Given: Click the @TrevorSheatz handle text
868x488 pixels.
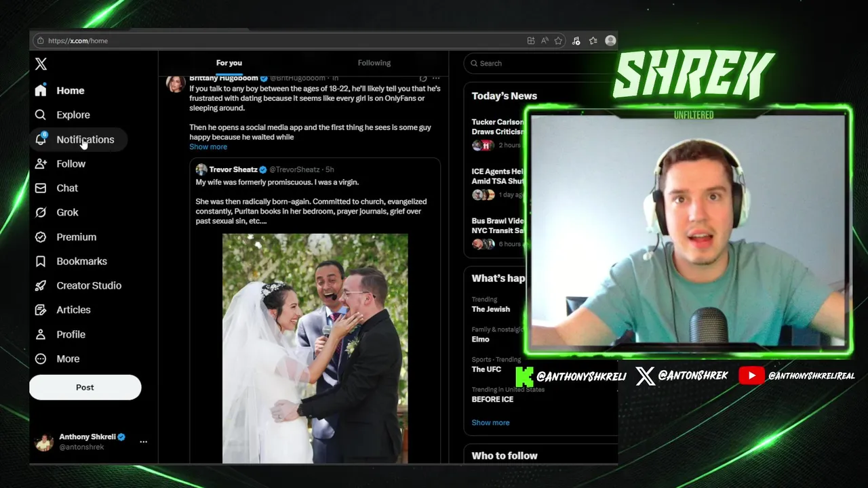Looking at the screenshot, I should pos(295,169).
